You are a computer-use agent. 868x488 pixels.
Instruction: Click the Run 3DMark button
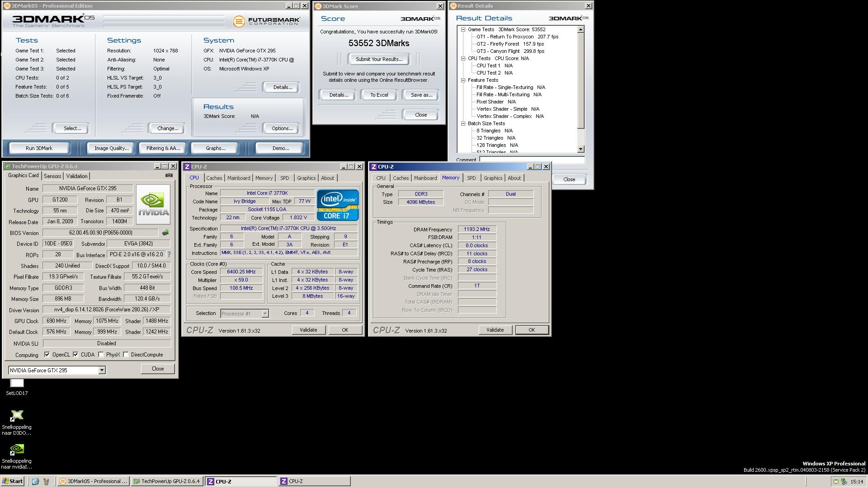39,148
